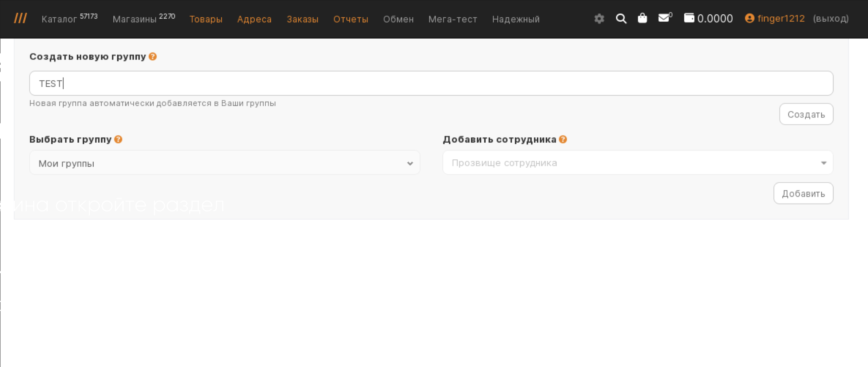Click help icon beside Выбрать группу
Image resolution: width=868 pixels, height=367 pixels.
(x=118, y=139)
